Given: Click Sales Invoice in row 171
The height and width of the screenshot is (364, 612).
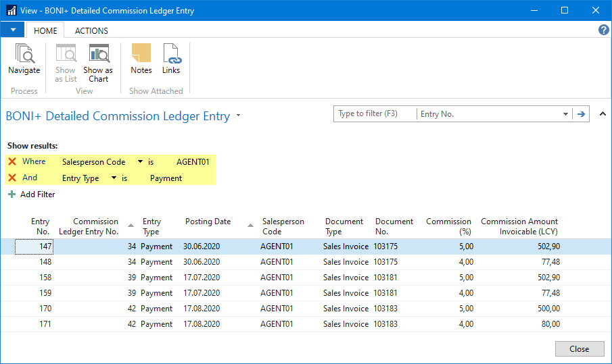Looking at the screenshot, I should click(346, 324).
